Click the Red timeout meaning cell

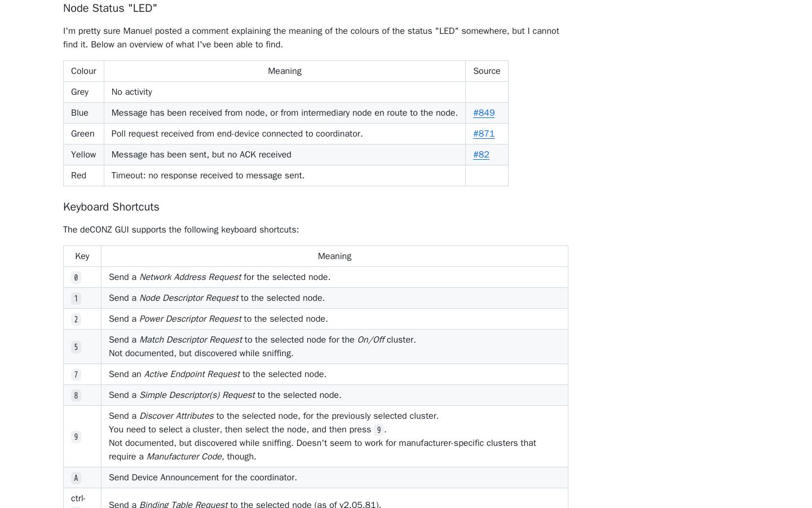285,176
